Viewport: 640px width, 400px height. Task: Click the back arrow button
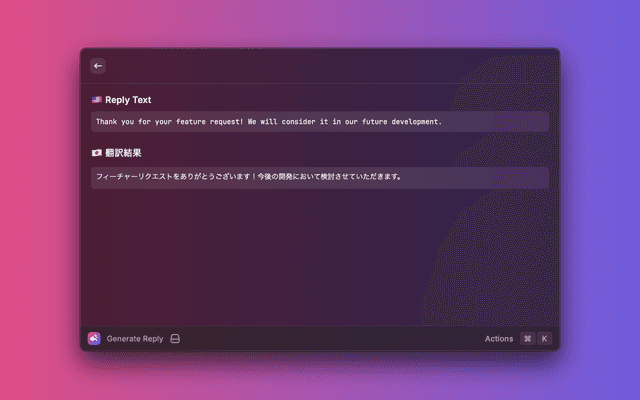[98, 66]
